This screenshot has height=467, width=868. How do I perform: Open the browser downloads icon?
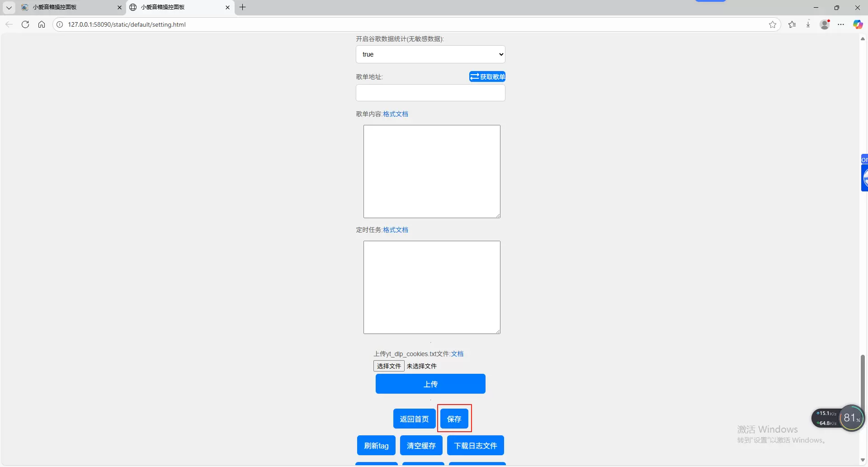pyautogui.click(x=808, y=24)
